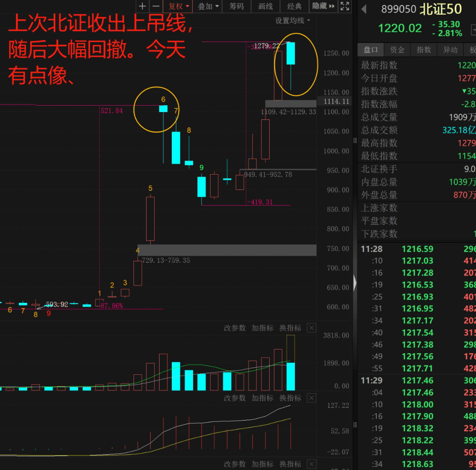
Task: Toggle fullscreen chart view icon
Action: 345,6
